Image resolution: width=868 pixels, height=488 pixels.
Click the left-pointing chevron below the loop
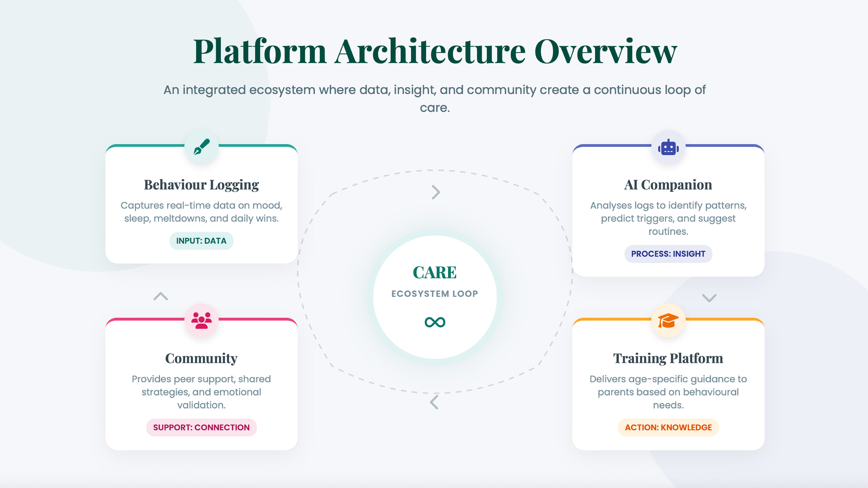434,402
